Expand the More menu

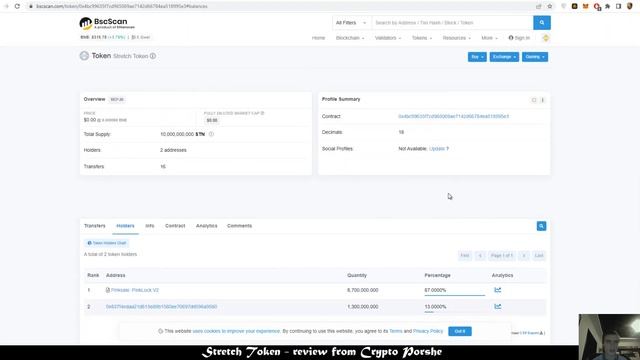click(489, 38)
